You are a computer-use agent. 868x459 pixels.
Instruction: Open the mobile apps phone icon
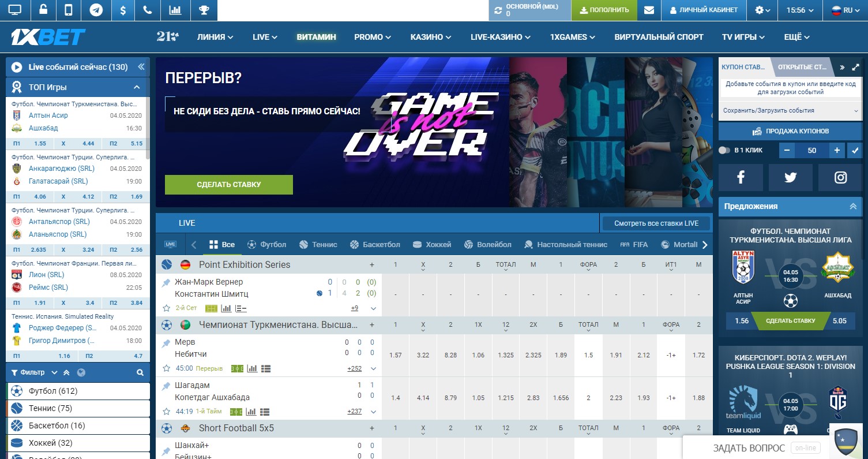[69, 10]
